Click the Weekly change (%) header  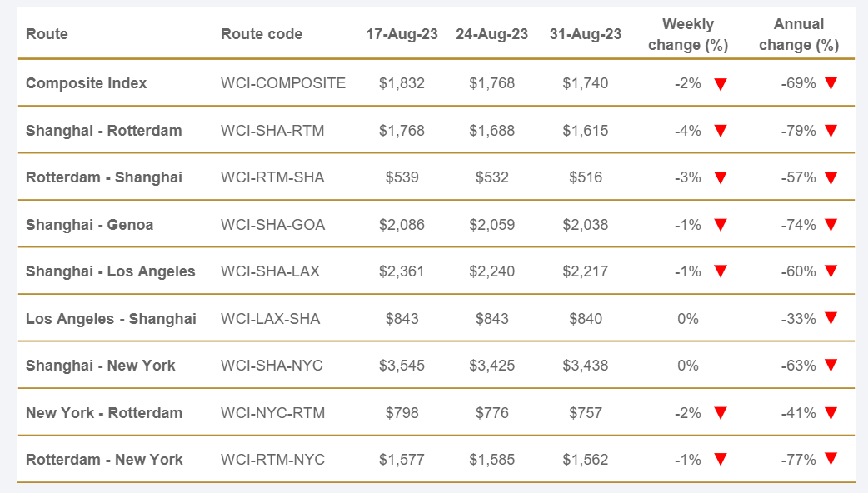(x=688, y=35)
